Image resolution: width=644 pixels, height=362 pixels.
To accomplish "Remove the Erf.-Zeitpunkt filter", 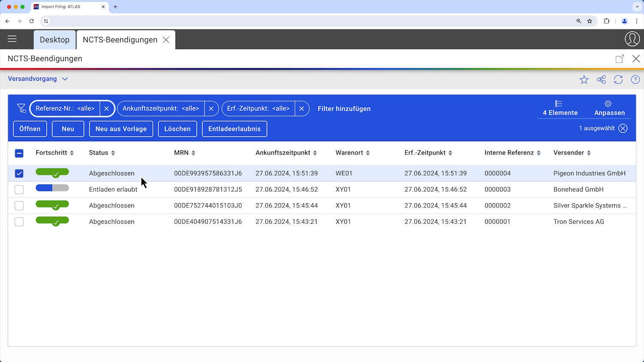I will tap(302, 109).
